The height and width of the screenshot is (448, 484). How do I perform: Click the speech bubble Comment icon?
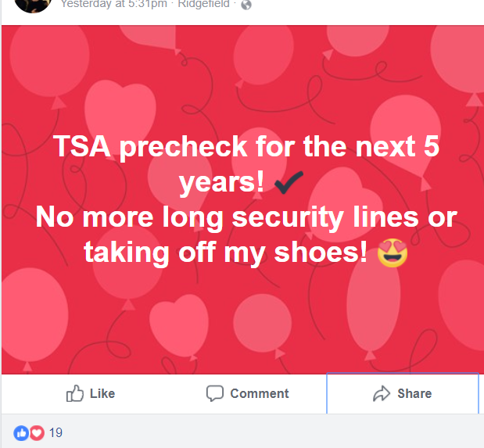click(215, 393)
